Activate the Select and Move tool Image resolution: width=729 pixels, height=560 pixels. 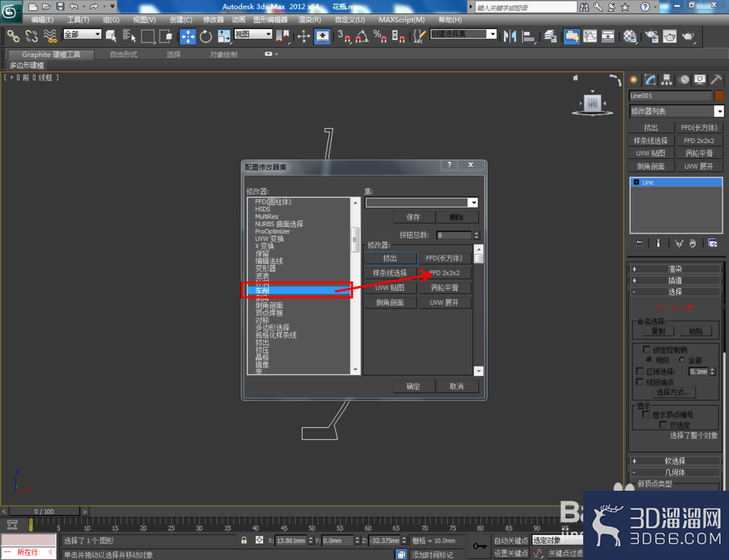point(188,36)
